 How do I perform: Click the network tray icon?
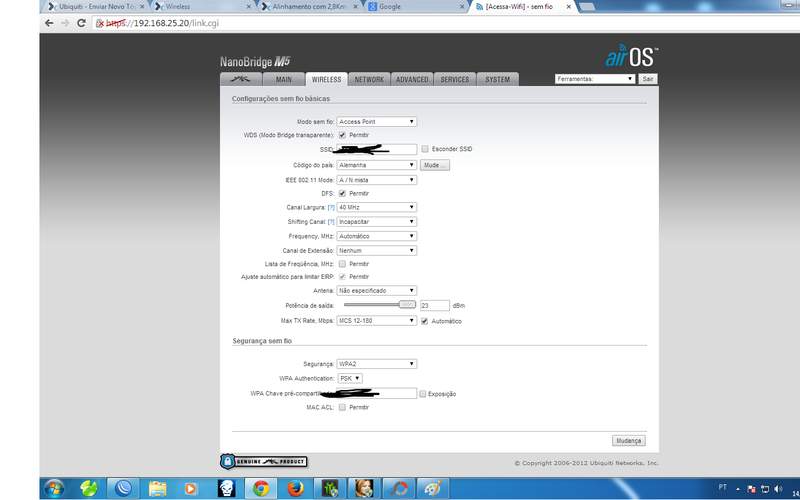[x=764, y=489]
